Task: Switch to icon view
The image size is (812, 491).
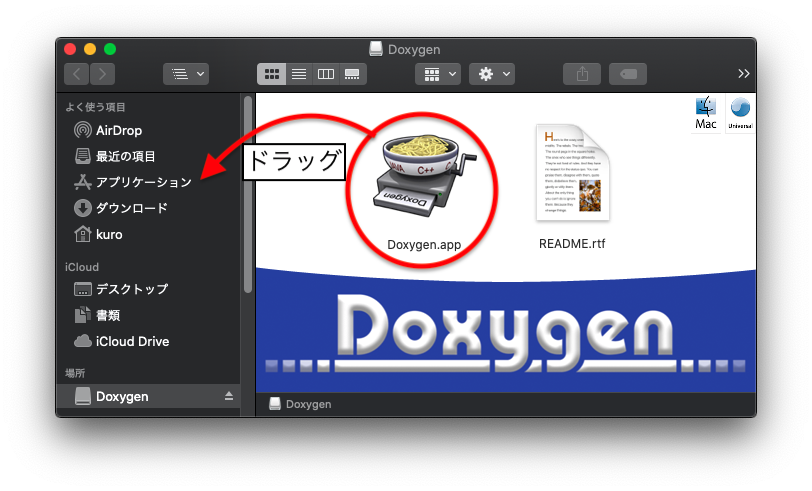Action: coord(271,74)
